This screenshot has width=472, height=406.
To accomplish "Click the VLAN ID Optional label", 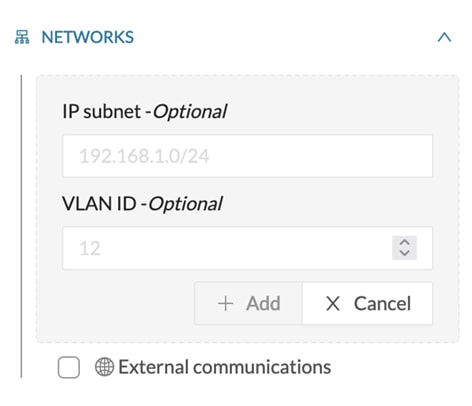I will (142, 204).
